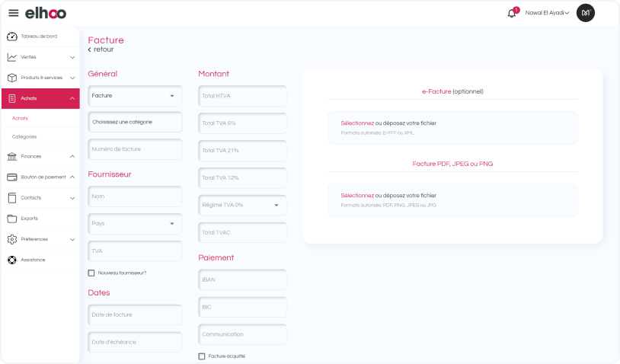Open the Pays country dropdown
The image size is (620, 364).
(x=135, y=224)
